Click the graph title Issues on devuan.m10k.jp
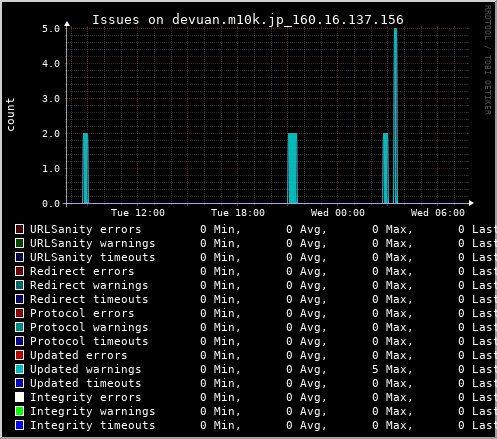The height and width of the screenshot is (439, 497). (x=248, y=20)
